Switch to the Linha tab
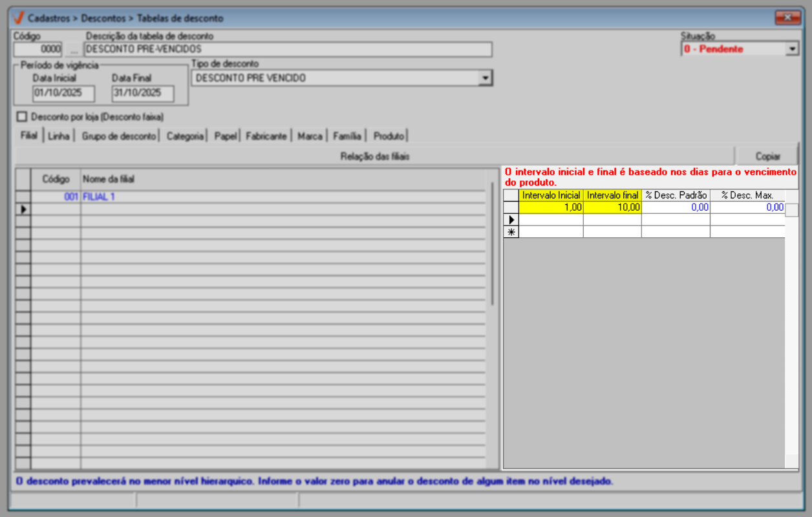Screen dimensions: 812x517 59,136
